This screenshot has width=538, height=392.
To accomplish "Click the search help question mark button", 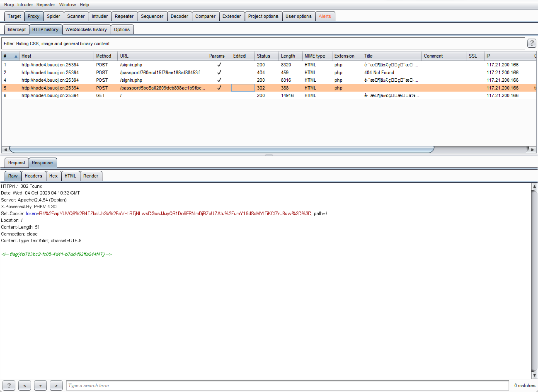I will pos(9,386).
